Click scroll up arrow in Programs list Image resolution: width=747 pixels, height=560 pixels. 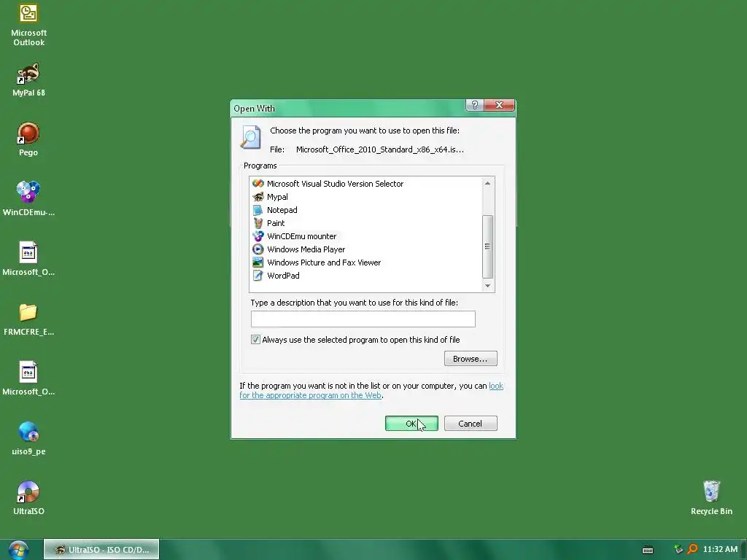point(487,183)
